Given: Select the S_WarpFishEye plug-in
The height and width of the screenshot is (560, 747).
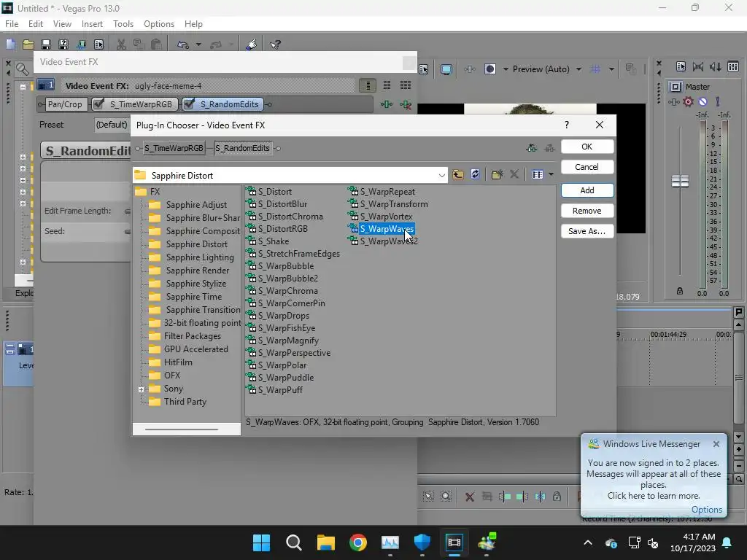Looking at the screenshot, I should coord(286,328).
